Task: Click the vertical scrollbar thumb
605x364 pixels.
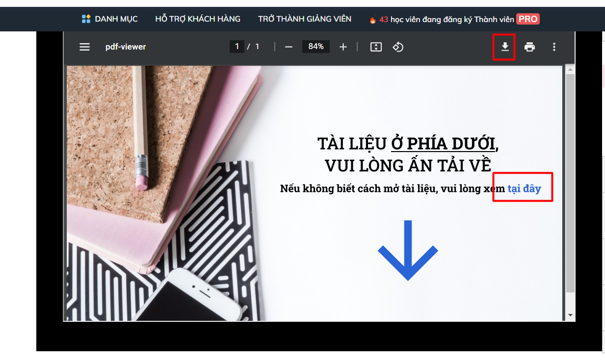Action: 570,183
